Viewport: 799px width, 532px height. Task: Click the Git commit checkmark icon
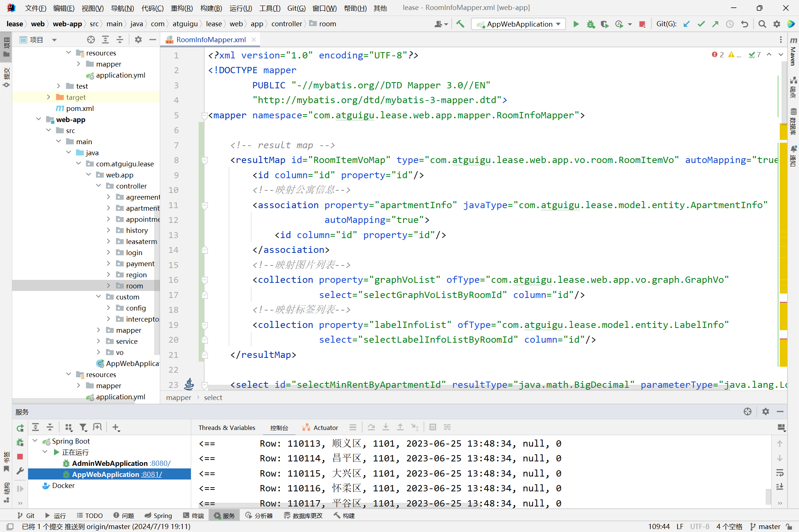click(702, 24)
